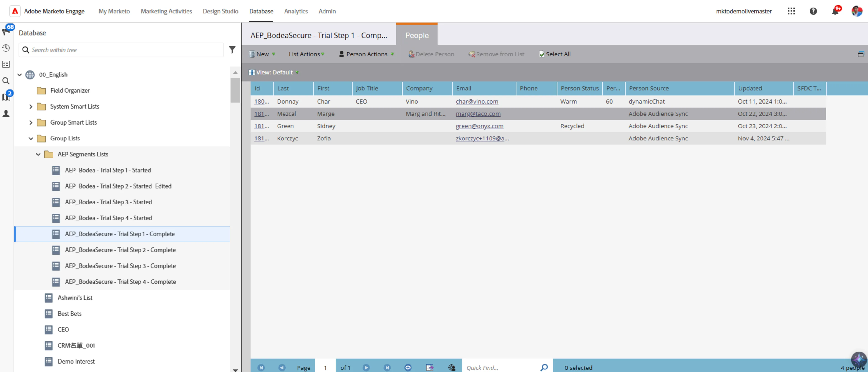Click the Select All checkbox button
This screenshot has height=372, width=868.
[555, 54]
